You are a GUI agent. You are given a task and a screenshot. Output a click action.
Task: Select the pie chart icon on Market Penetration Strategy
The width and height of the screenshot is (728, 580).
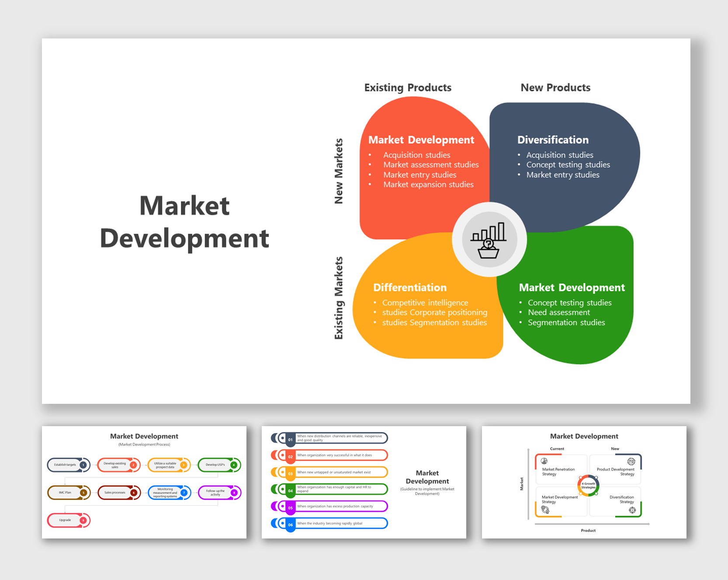click(x=544, y=461)
